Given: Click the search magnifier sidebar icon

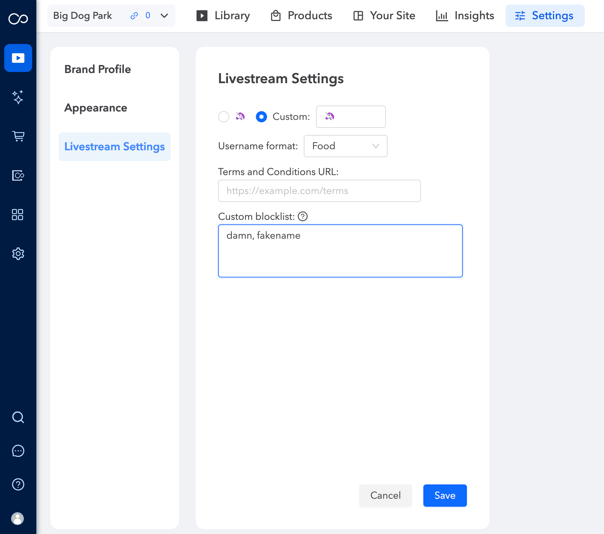Looking at the screenshot, I should point(18,417).
